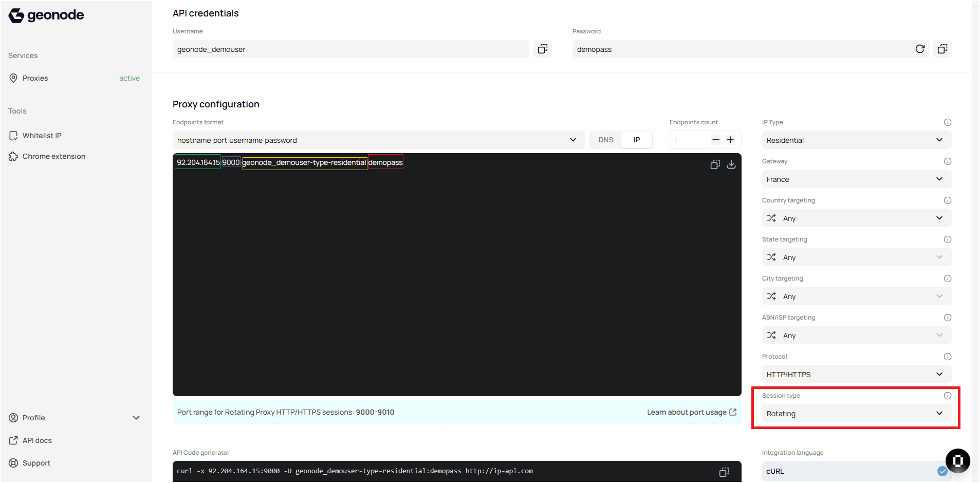This screenshot has width=980, height=483.
Task: Click the 'Proxy configuration' heading
Action: click(x=216, y=104)
